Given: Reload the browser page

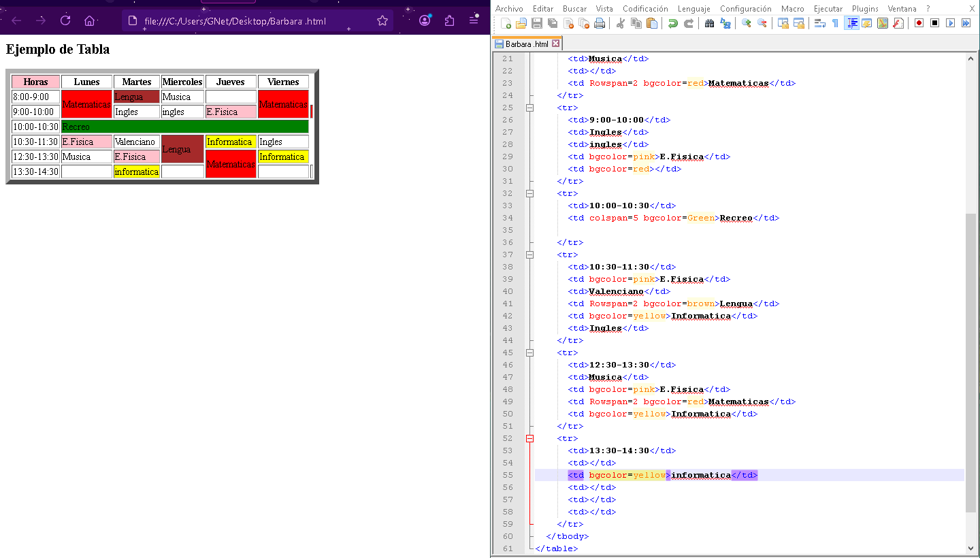Looking at the screenshot, I should (65, 20).
